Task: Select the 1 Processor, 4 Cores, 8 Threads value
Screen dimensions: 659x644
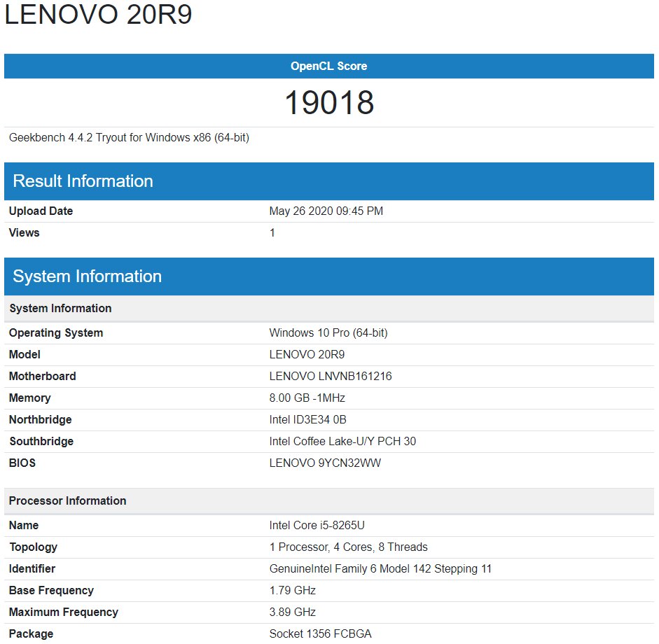Action: click(349, 547)
